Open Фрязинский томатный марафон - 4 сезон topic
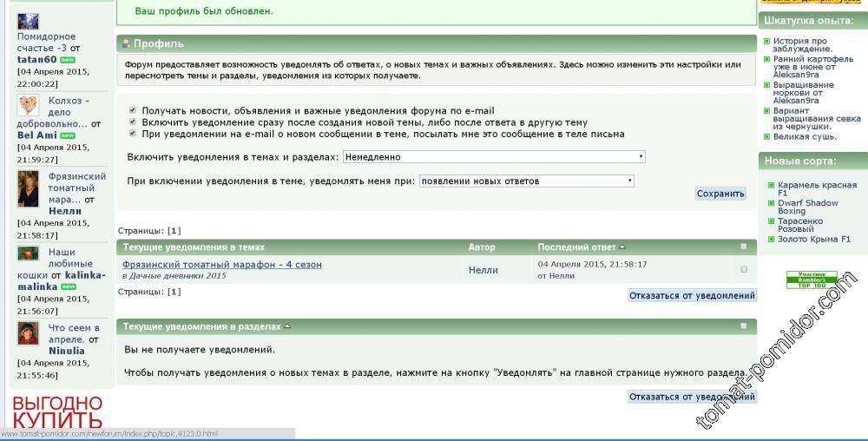This screenshot has height=441, width=868. [x=222, y=264]
